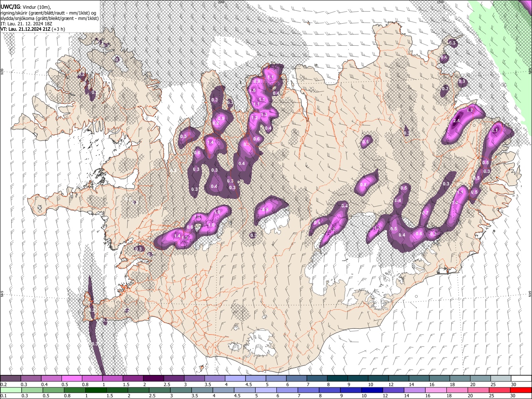Pick the green swatch between 0.5 and 0.8
532x399 pixels.
point(54,390)
